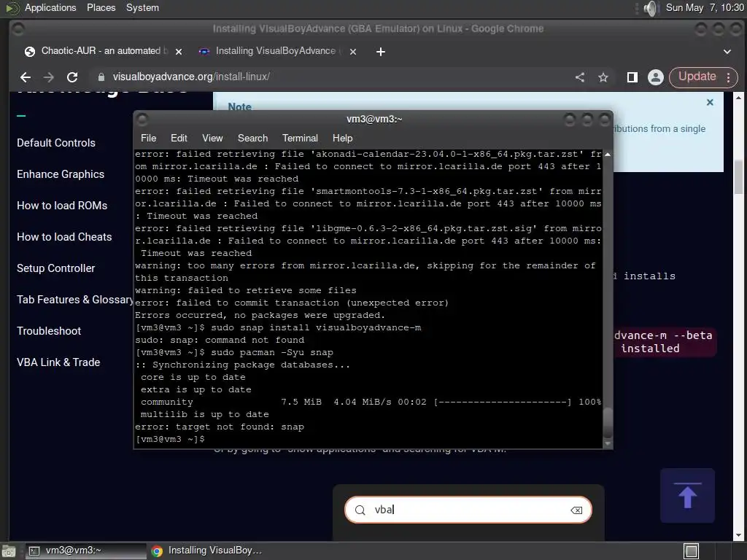
Task: Clear the vba search field
Action: [x=576, y=510]
